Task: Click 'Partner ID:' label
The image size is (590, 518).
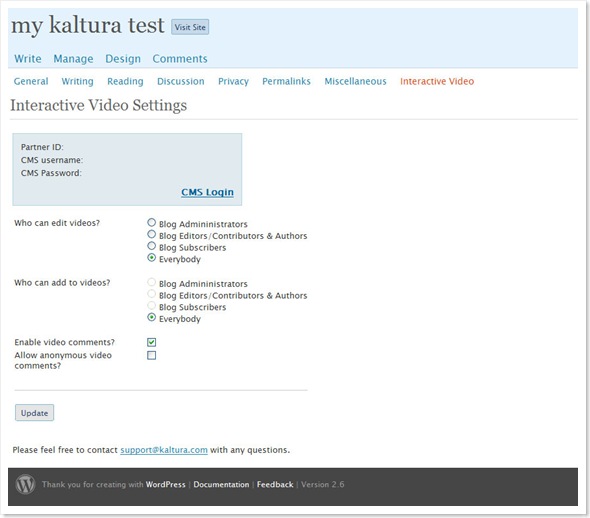Action: tap(42, 147)
